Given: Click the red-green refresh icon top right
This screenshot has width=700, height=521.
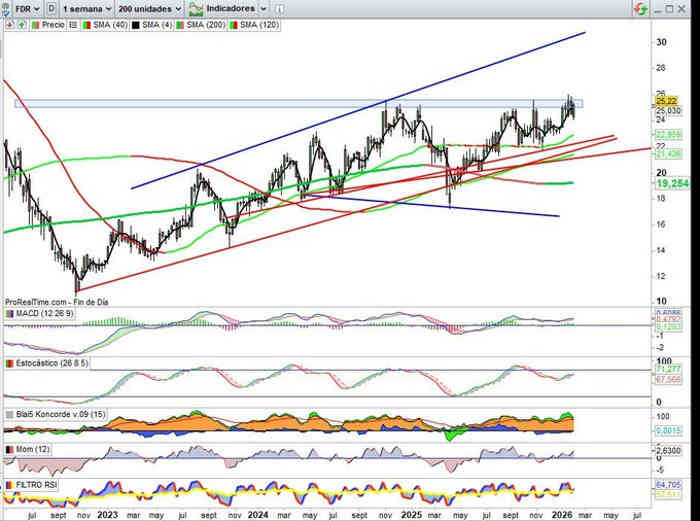Looking at the screenshot, I should pos(639,8).
